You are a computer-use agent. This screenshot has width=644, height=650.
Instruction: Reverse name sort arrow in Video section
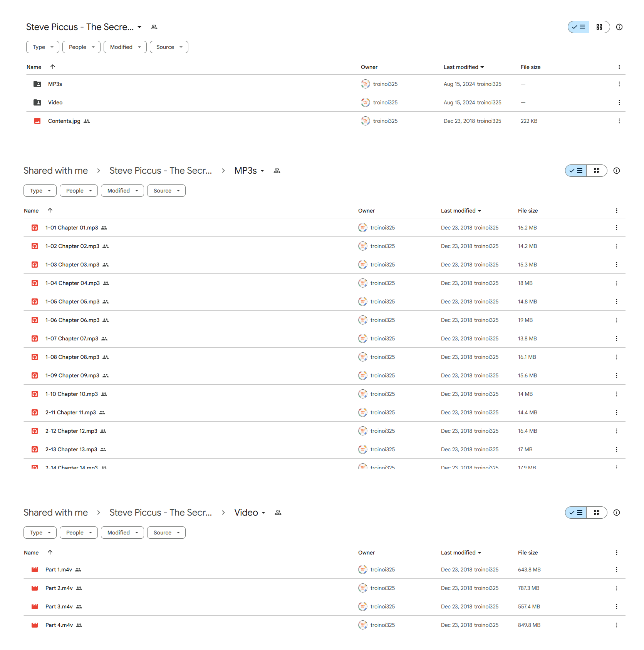click(50, 552)
